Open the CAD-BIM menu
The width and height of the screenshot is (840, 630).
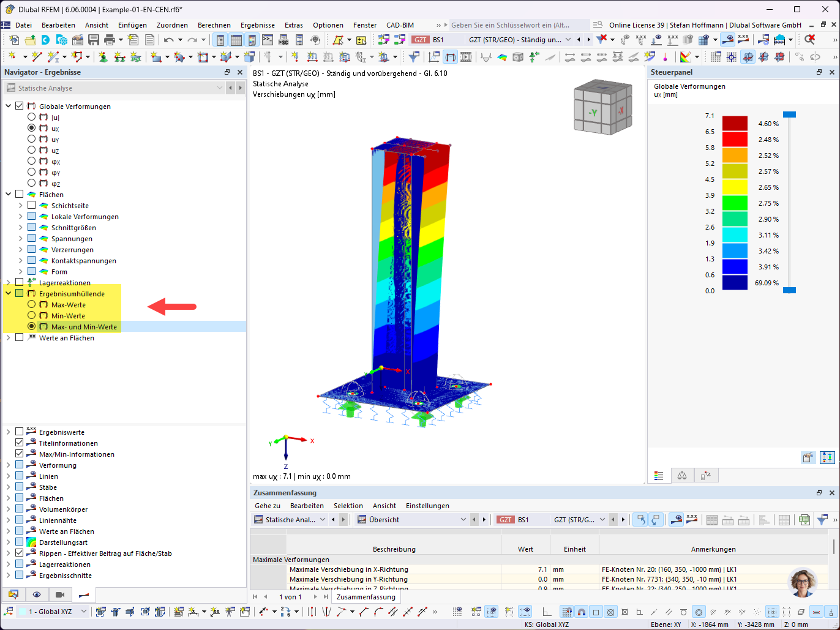click(x=400, y=25)
